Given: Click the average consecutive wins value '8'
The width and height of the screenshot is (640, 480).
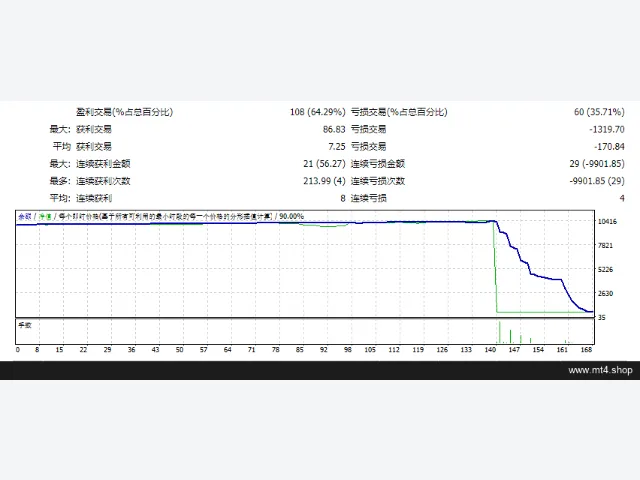Looking at the screenshot, I should [x=343, y=198].
